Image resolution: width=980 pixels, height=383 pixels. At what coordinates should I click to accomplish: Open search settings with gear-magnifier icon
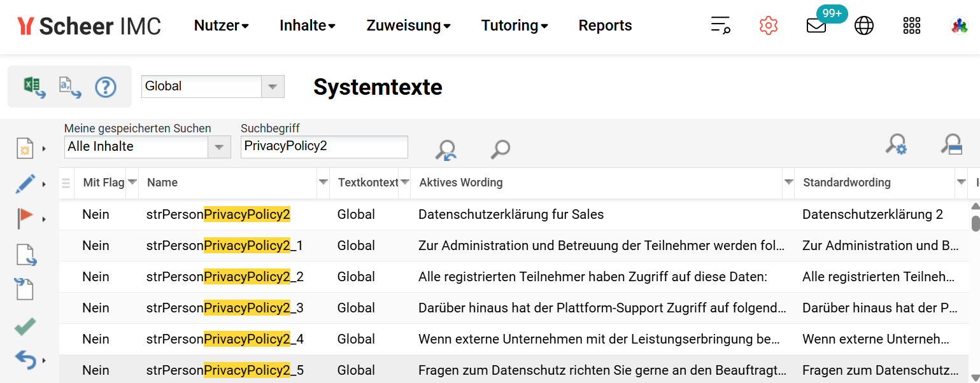coord(897,144)
